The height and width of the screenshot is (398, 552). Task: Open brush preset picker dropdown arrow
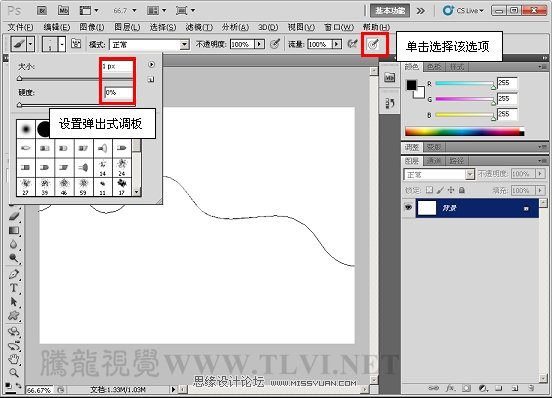tap(62, 44)
